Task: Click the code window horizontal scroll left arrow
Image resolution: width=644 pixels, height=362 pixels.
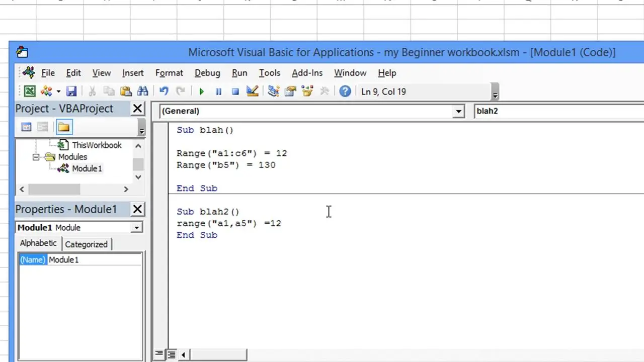Action: pyautogui.click(x=183, y=354)
